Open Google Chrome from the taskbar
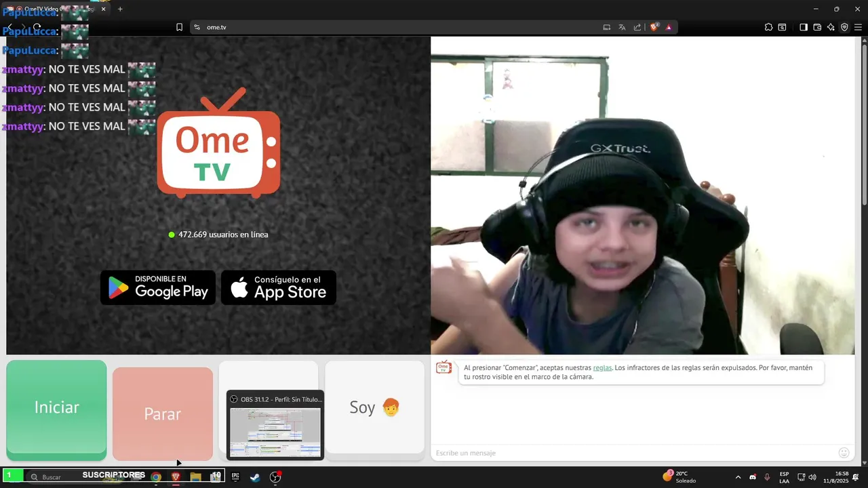 (156, 477)
